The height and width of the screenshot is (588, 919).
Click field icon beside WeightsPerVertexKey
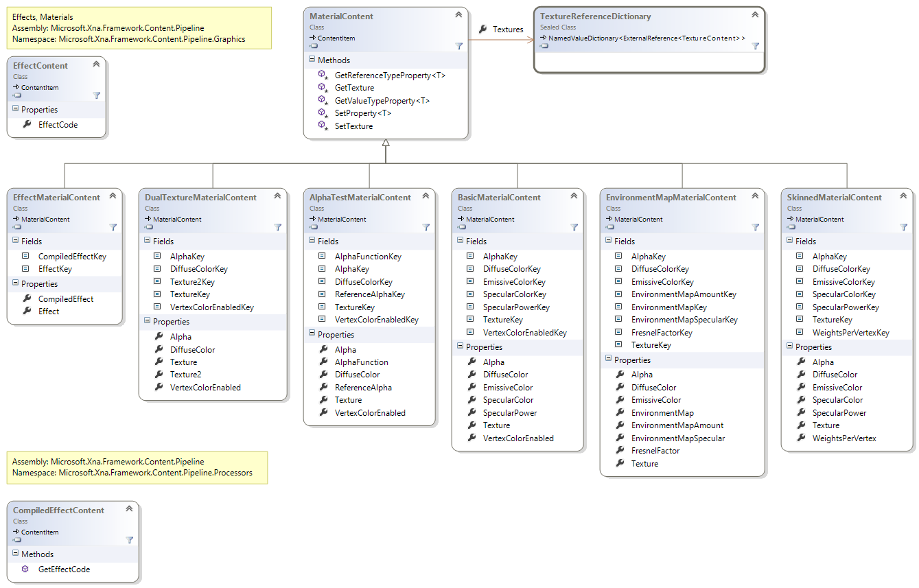coord(800,332)
